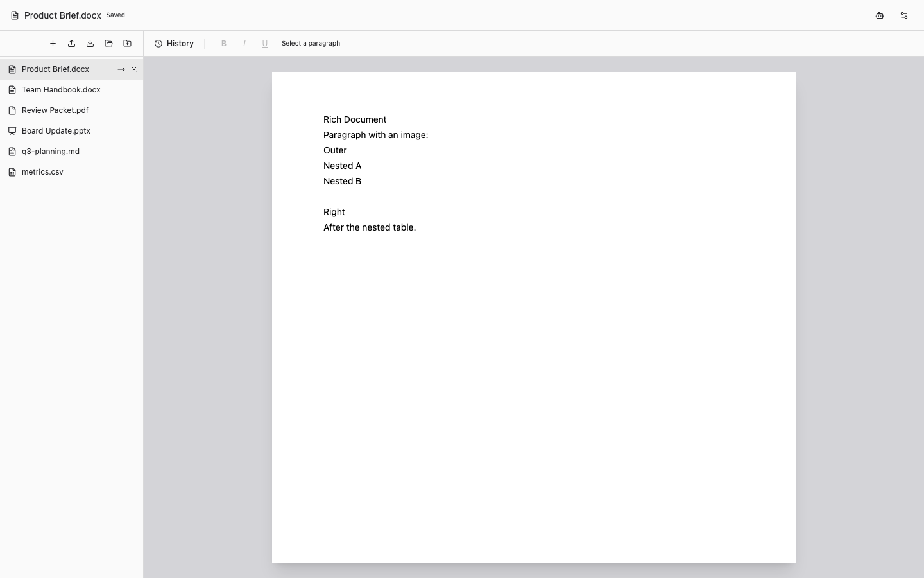Select the 'After the nested table.' paragraph

point(370,227)
